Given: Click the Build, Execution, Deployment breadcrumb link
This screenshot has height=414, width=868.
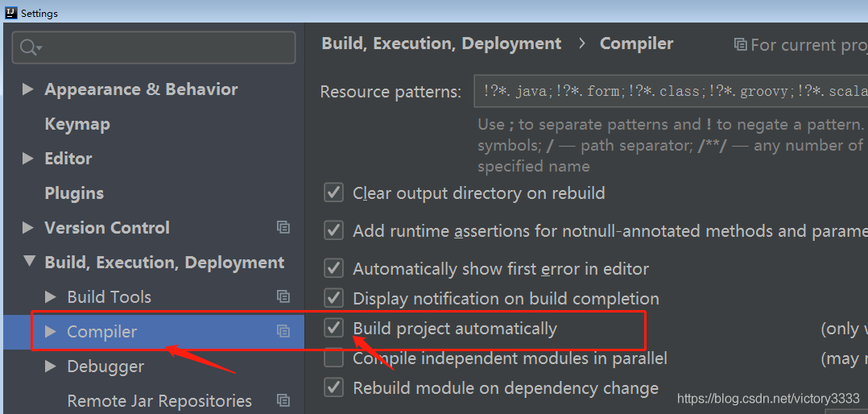Looking at the screenshot, I should click(441, 43).
